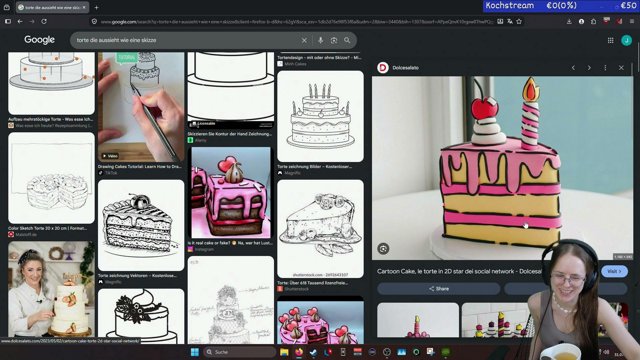Show tracking protection shield info in address bar
This screenshot has width=640, height=360.
(x=94, y=21)
